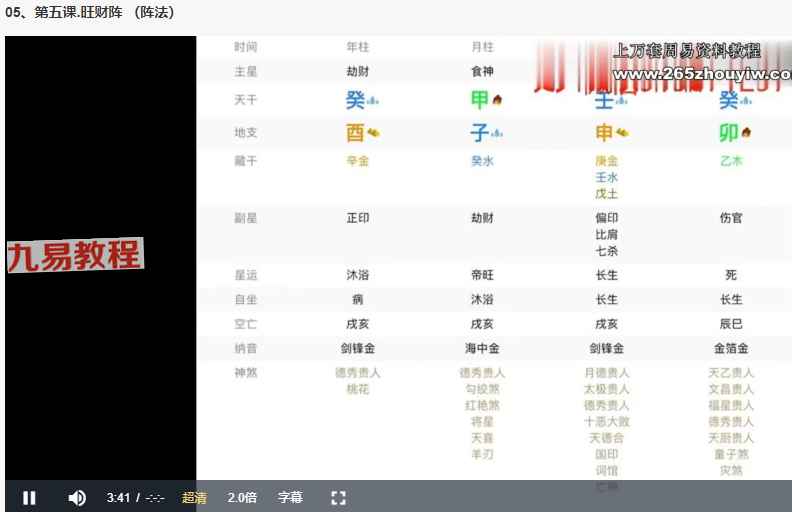Click the metal icon beside 酉 earthly branch
The width and height of the screenshot is (792, 512).
[x=373, y=133]
